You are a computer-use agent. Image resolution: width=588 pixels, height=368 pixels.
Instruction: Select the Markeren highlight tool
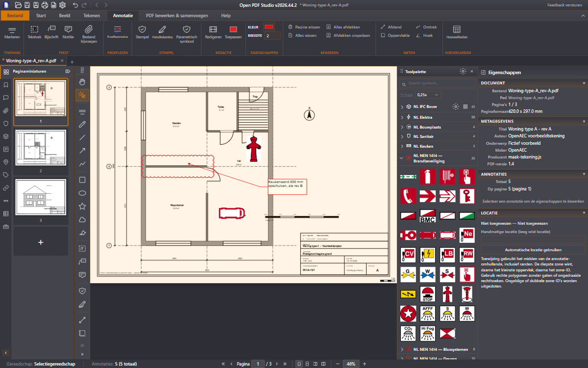(x=12, y=33)
